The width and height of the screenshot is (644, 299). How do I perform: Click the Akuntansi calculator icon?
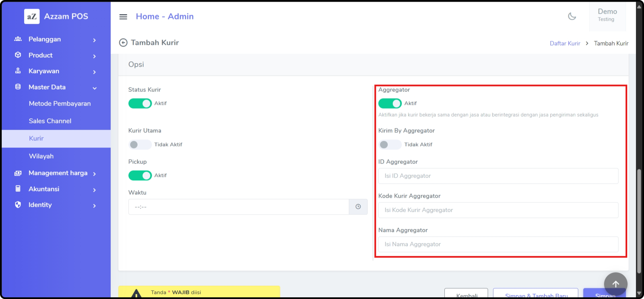pos(18,189)
